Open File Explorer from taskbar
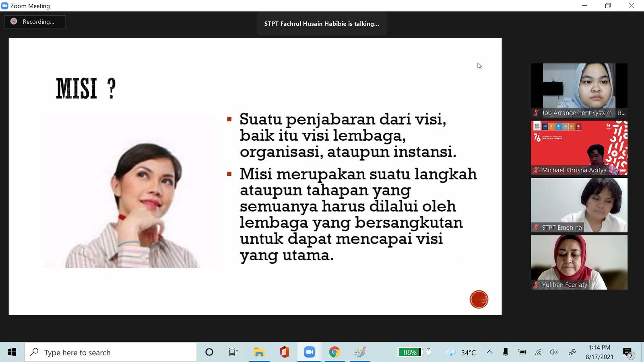 [259, 352]
